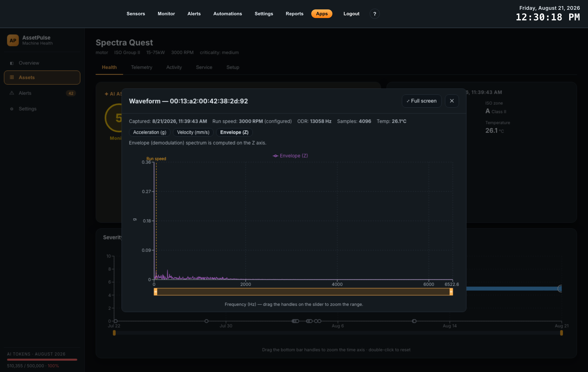This screenshot has height=372, width=588.
Task: Click the left frequency slider handle
Action: click(156, 292)
